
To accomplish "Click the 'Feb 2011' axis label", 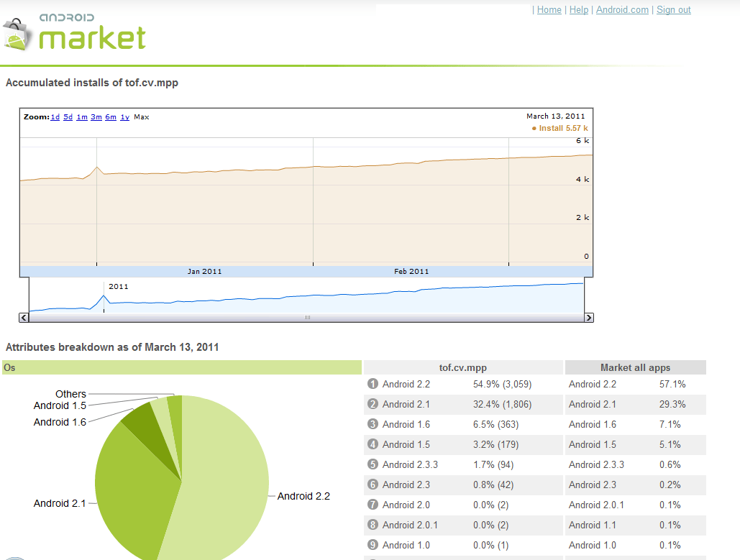I will coord(411,271).
